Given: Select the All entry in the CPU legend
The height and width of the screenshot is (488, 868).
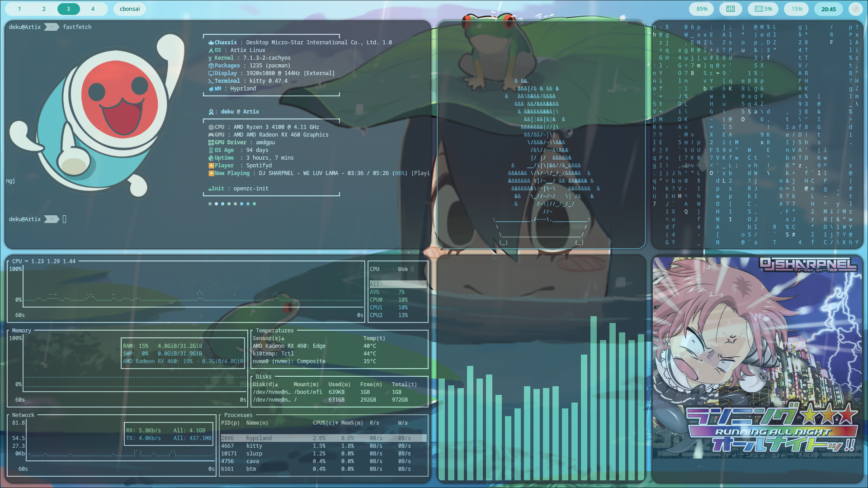Looking at the screenshot, I should pyautogui.click(x=398, y=284).
